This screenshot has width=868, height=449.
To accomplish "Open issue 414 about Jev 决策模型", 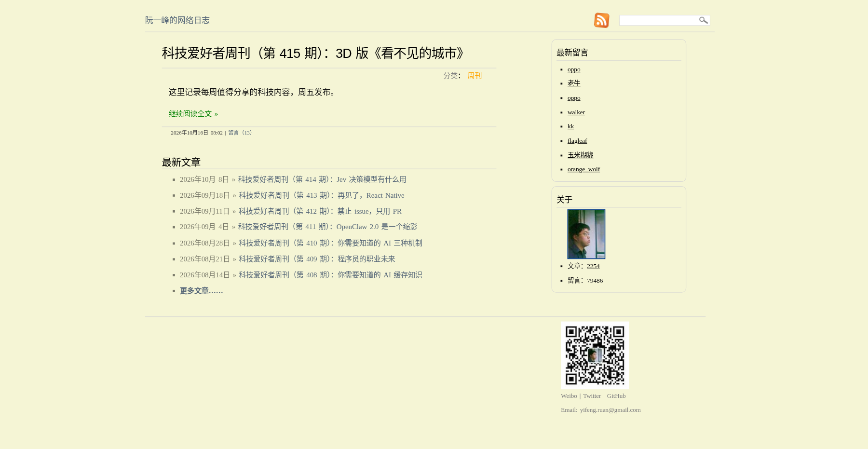I will click(x=322, y=179).
